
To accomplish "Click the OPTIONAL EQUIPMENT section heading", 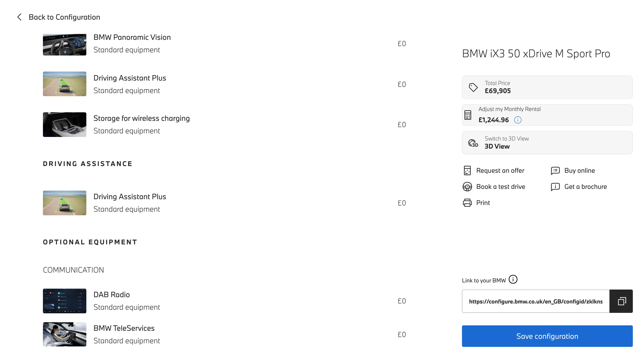I will 90,242.
